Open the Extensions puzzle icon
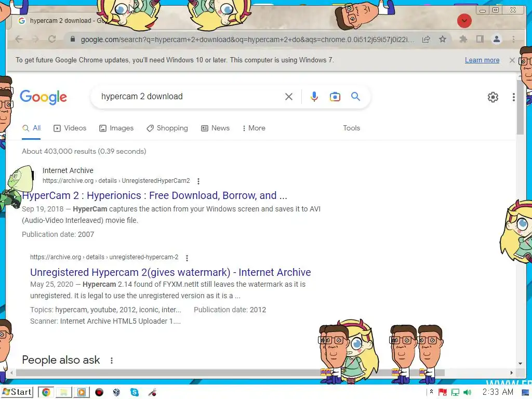Image resolution: width=532 pixels, height=399 pixels. (x=463, y=39)
